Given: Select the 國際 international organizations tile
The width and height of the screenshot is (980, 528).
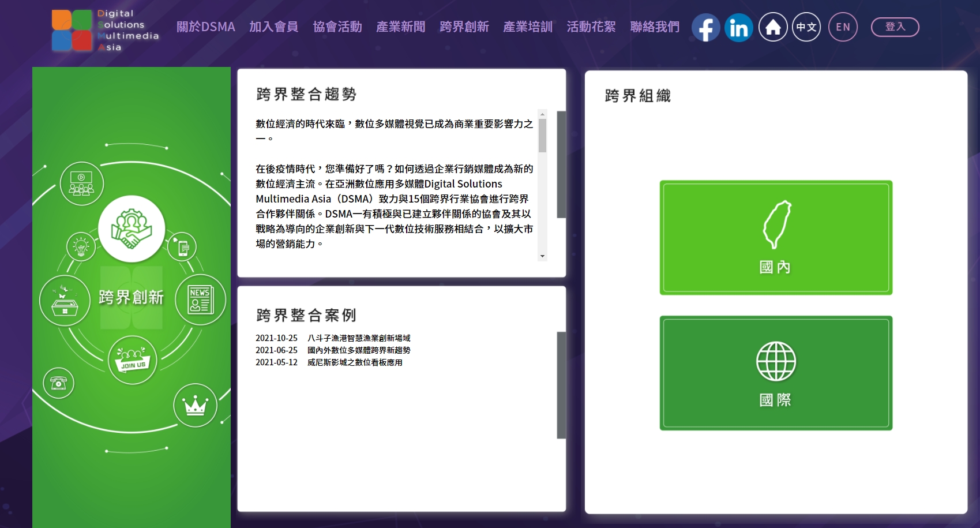Looking at the screenshot, I should point(776,373).
